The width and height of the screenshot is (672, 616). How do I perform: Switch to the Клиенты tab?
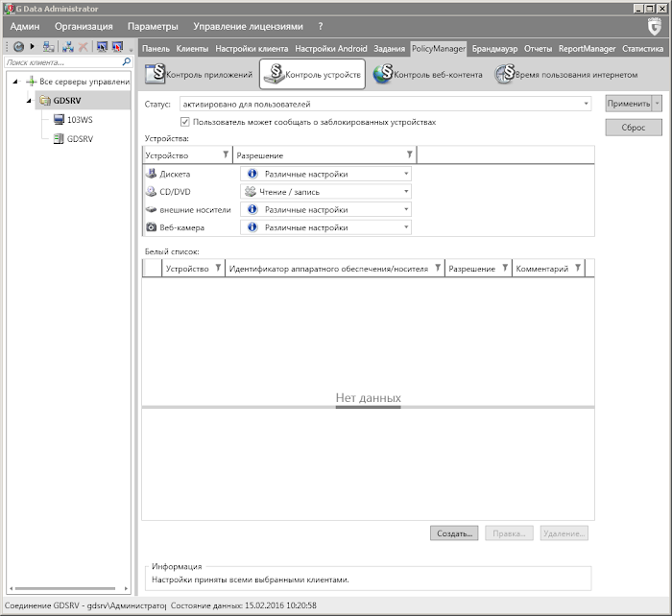[x=192, y=48]
